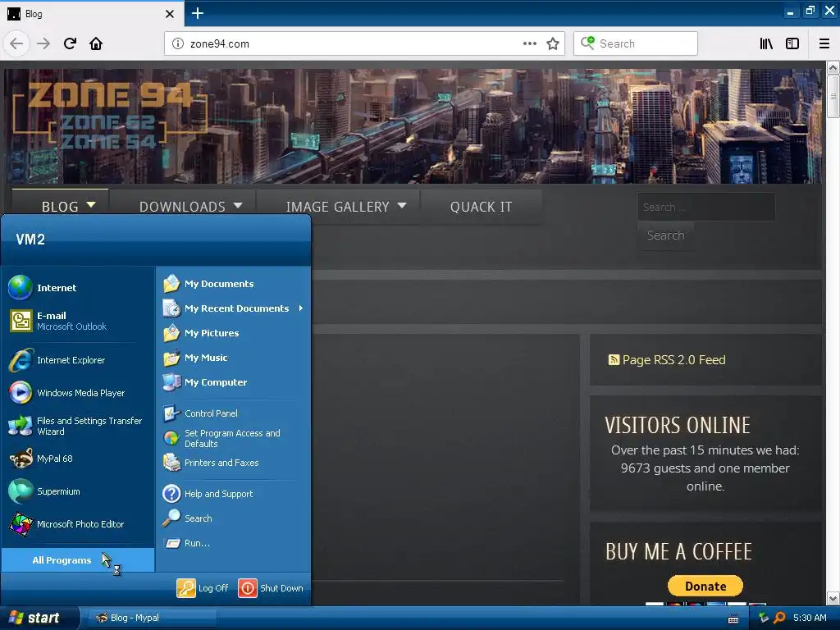This screenshot has width=840, height=630.
Task: Reload the current page
Action: click(x=70, y=43)
